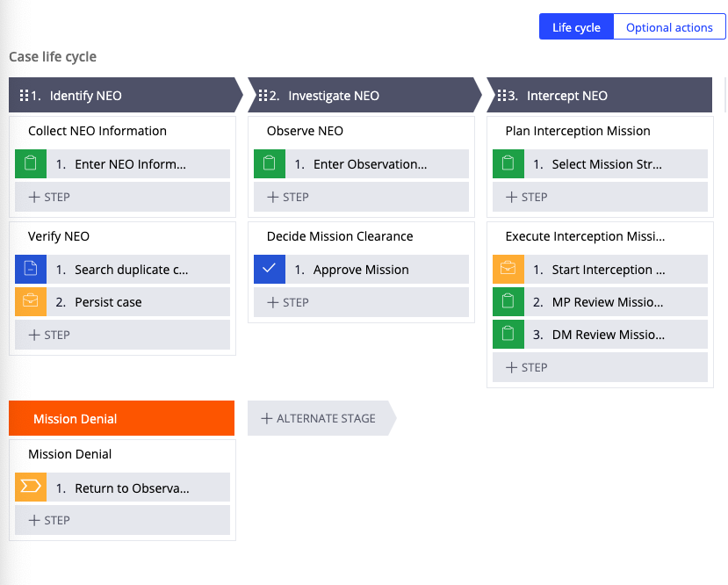Select the Life cycle tab
This screenshot has width=728, height=585.
[x=576, y=27]
